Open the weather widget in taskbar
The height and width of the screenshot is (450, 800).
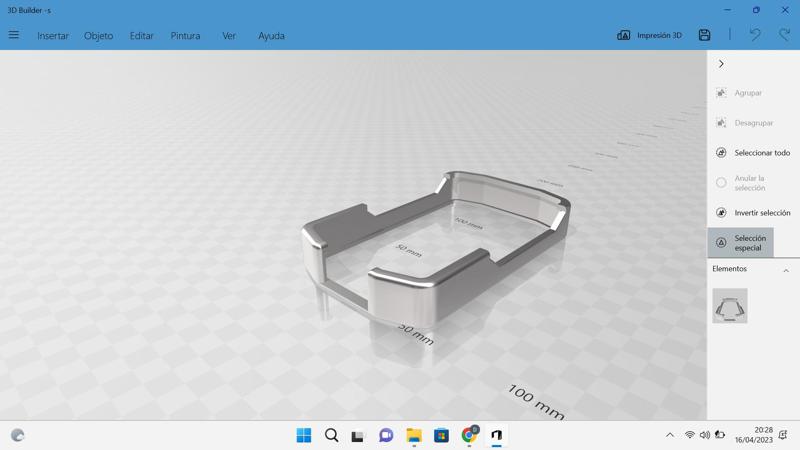[x=17, y=435]
